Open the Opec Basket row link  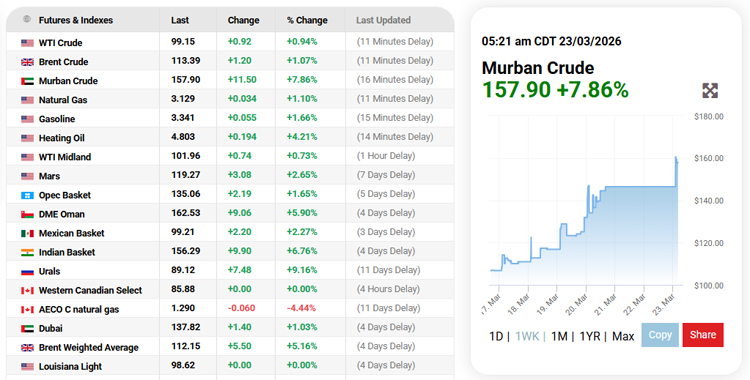click(x=65, y=195)
